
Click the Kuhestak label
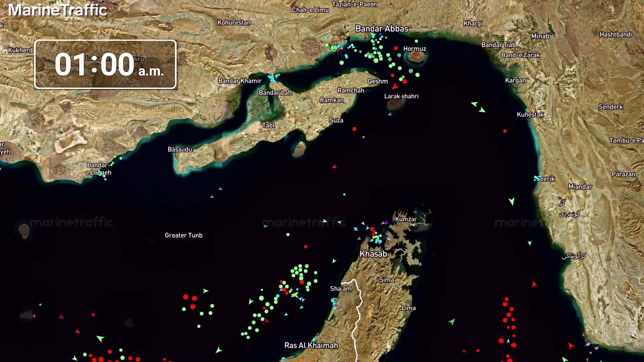click(530, 115)
